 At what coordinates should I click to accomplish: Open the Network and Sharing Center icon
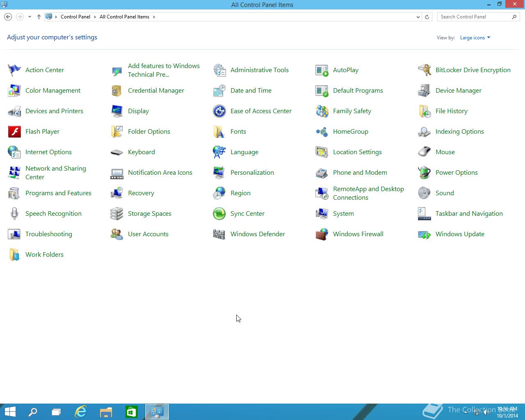(x=14, y=173)
